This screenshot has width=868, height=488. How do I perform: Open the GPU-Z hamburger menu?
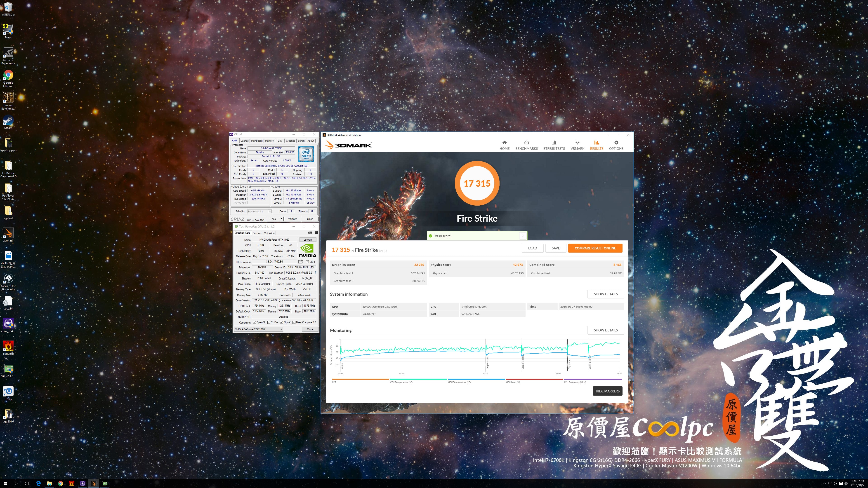pos(316,232)
